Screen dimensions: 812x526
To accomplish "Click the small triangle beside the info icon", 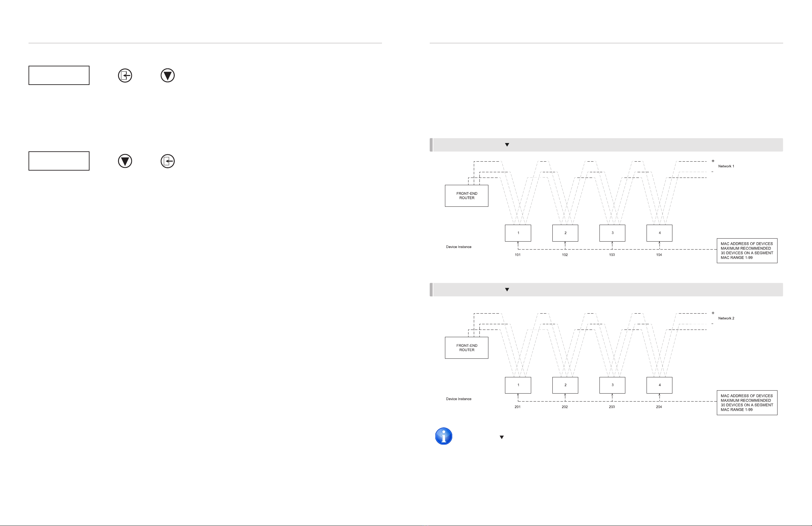I will pos(502,437).
